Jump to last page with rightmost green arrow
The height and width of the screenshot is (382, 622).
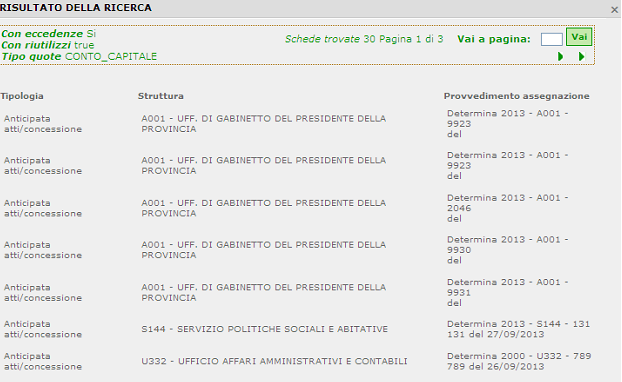tap(582, 57)
